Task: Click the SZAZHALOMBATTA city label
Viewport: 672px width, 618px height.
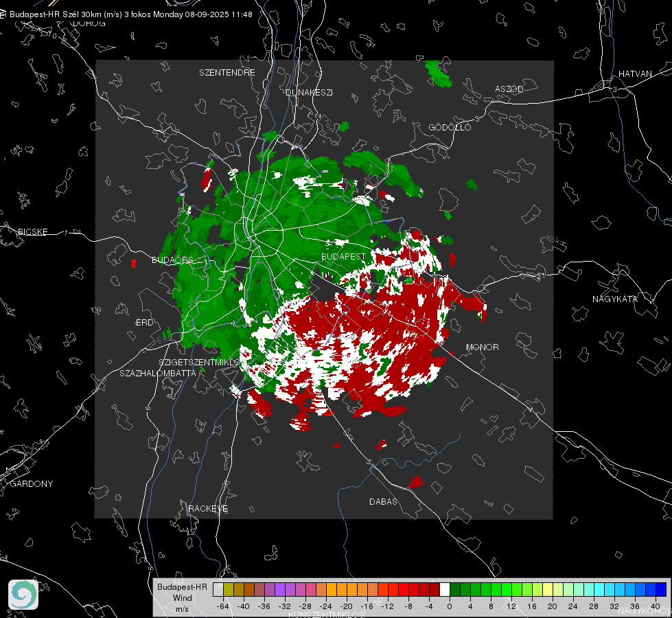Action: pyautogui.click(x=158, y=373)
